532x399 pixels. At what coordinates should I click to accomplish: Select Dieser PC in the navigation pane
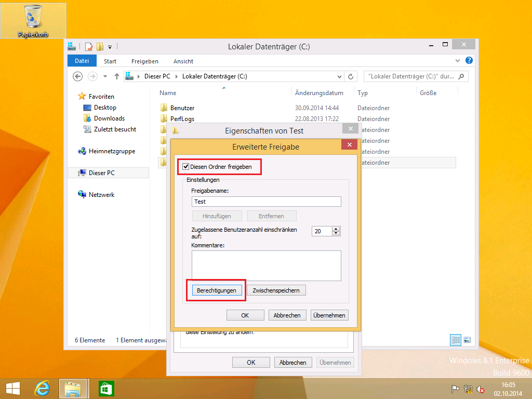(109, 172)
